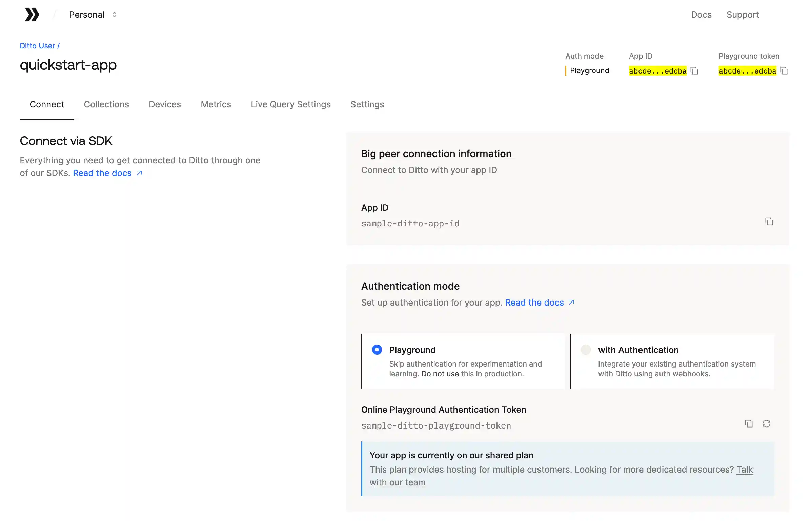Click the arrow icon by Authentication mode docs link
Screen dimensions: 812x521
point(571,302)
